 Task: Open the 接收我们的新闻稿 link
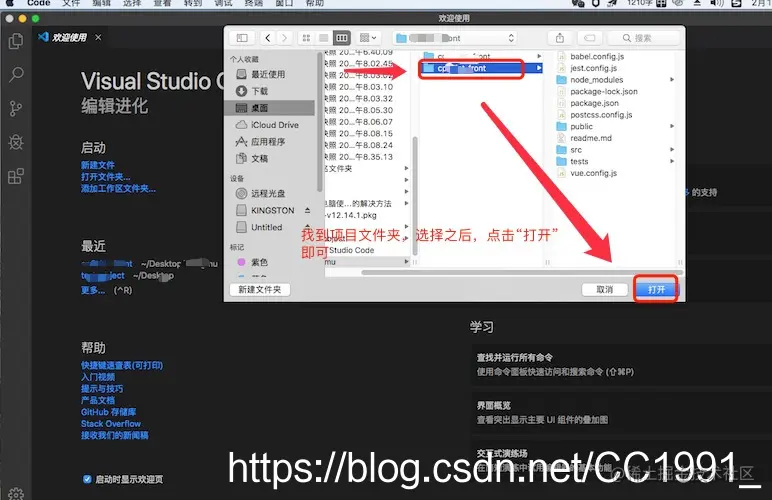click(115, 435)
